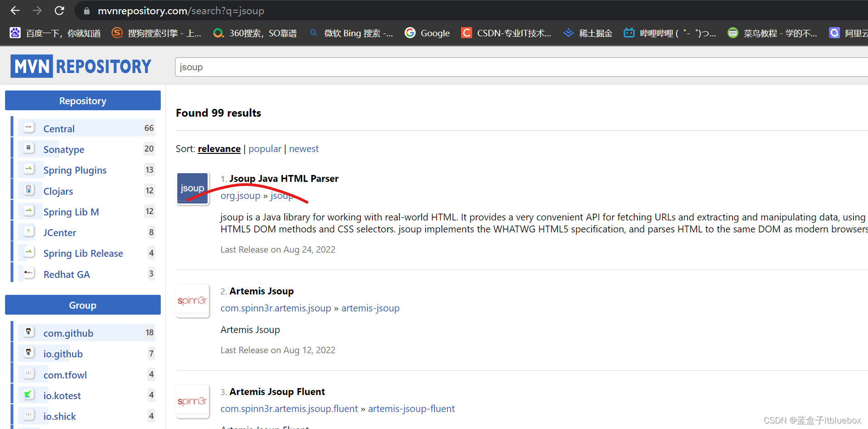
Task: Click the JCenter repository icon
Action: (x=29, y=231)
